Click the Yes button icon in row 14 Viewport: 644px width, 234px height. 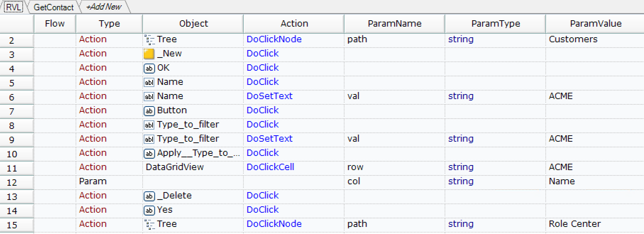(x=149, y=210)
